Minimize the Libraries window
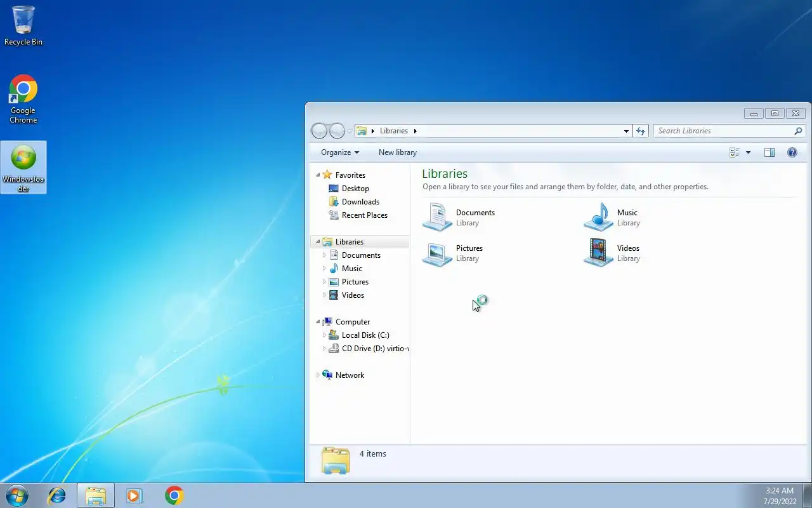Screen dimensions: 812x508 (754, 114)
